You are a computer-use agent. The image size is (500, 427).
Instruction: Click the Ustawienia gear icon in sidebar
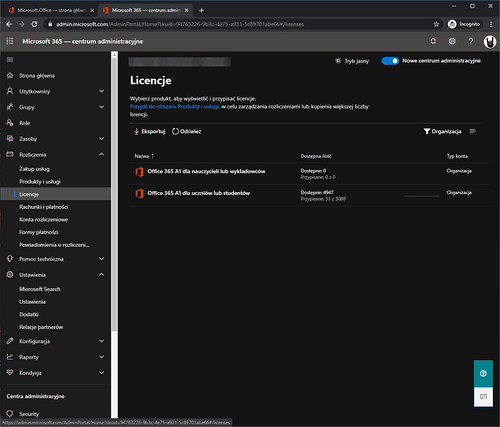[10, 275]
